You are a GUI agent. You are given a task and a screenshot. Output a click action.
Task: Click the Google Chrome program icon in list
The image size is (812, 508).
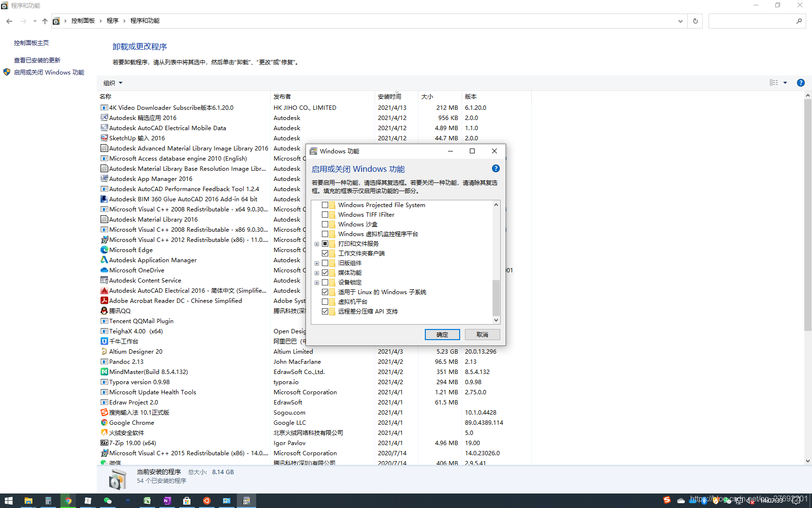pos(104,422)
